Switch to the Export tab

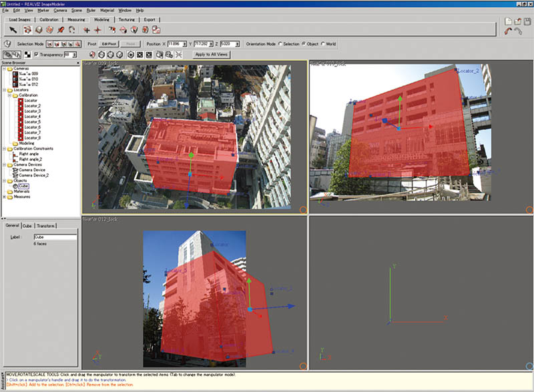tap(149, 20)
